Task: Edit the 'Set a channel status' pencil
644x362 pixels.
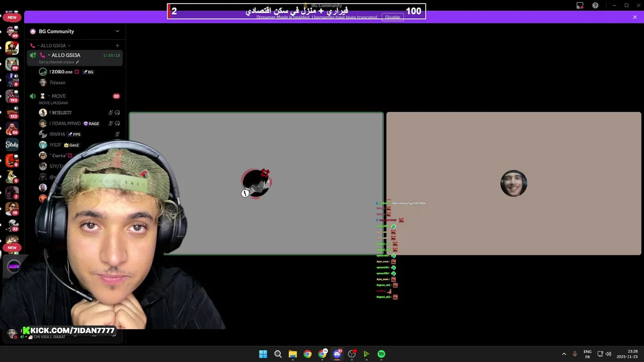Action: tap(77, 62)
